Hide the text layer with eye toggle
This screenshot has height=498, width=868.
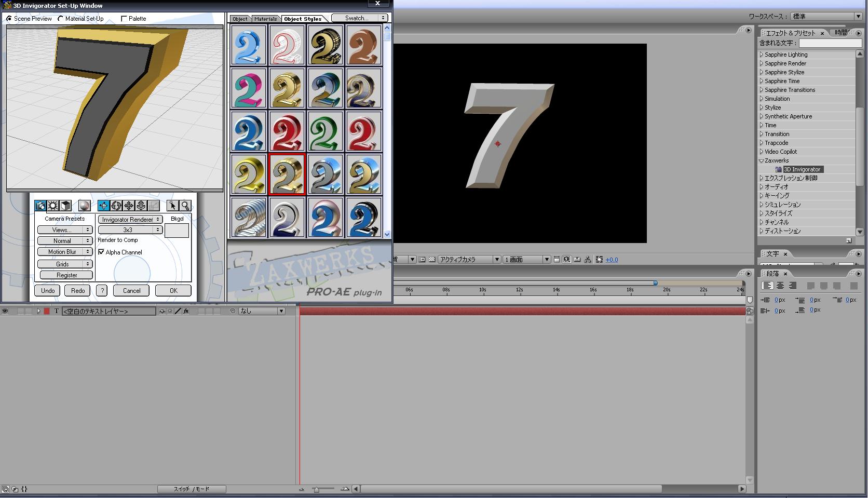coord(5,311)
